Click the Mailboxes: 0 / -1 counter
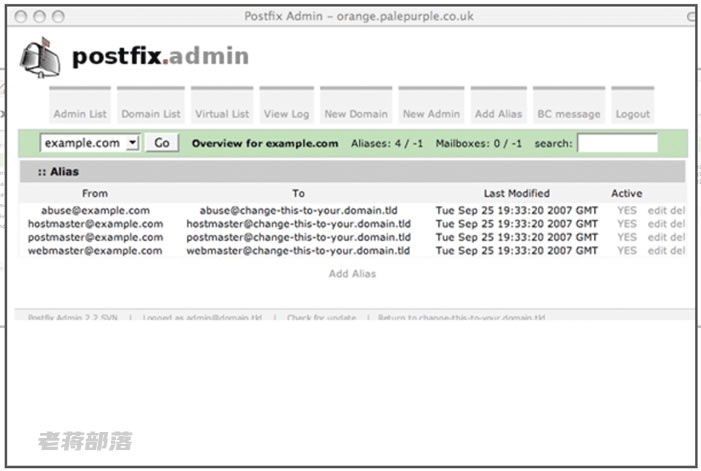 tap(478, 143)
